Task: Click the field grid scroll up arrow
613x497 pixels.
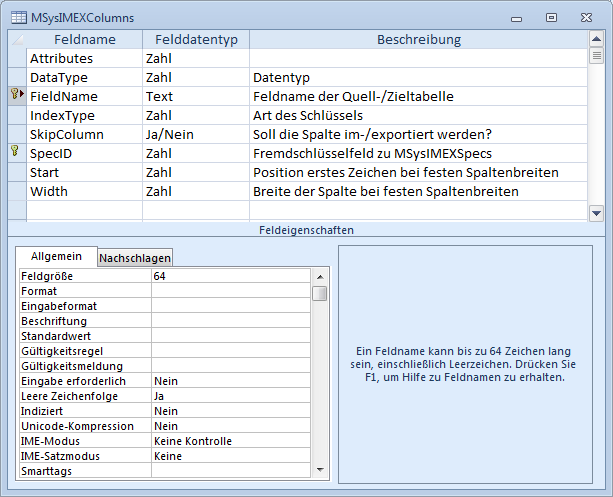Action: pyautogui.click(x=596, y=40)
